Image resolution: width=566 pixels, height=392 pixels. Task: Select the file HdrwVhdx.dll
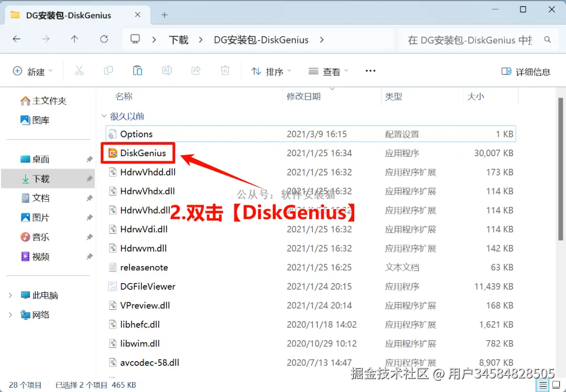(x=147, y=191)
